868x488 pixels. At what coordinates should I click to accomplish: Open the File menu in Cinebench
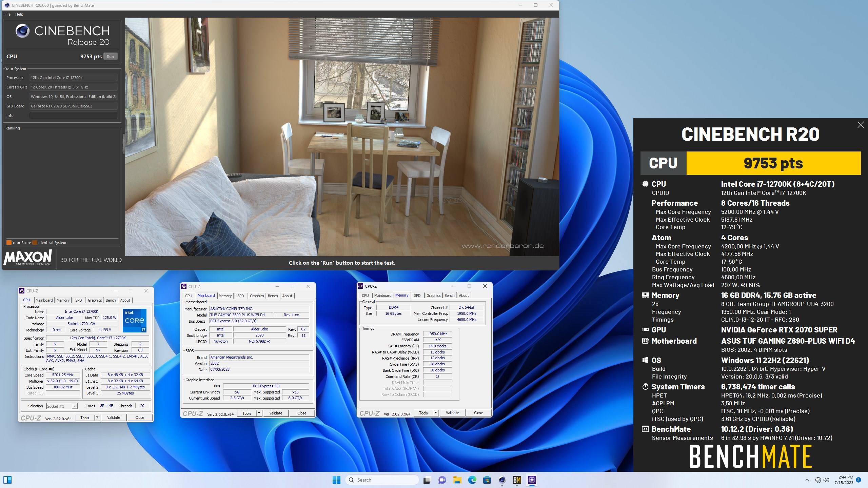7,14
